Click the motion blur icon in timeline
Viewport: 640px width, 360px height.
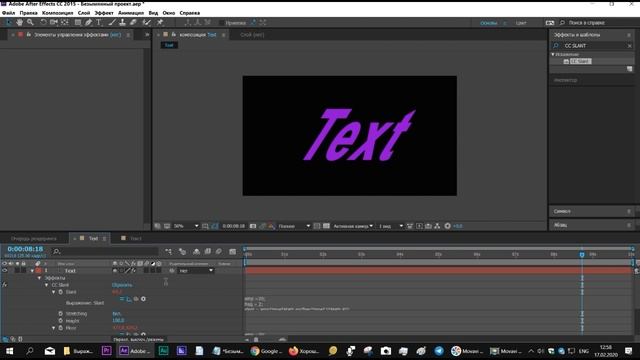click(x=219, y=251)
